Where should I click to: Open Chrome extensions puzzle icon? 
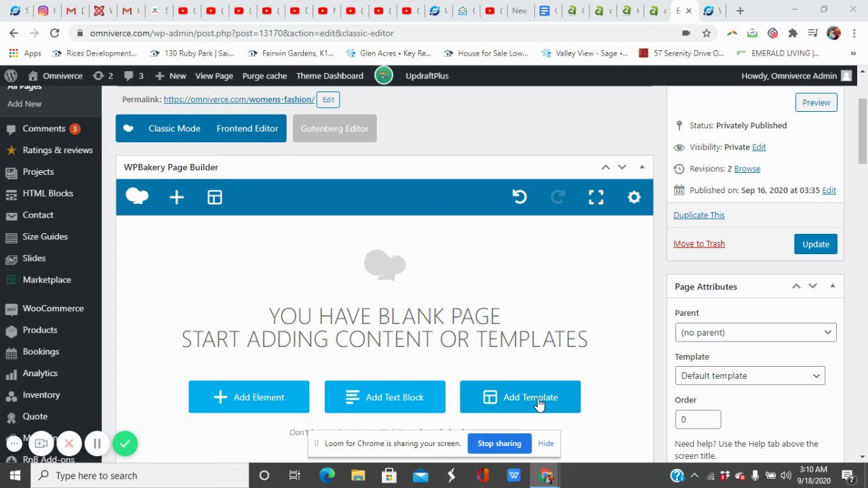pos(793,33)
